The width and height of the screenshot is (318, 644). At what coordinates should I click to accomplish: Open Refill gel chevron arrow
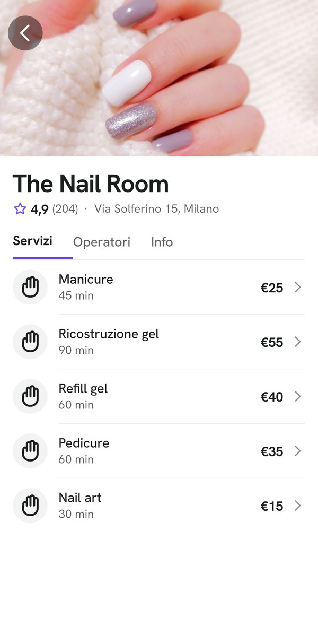point(298,397)
